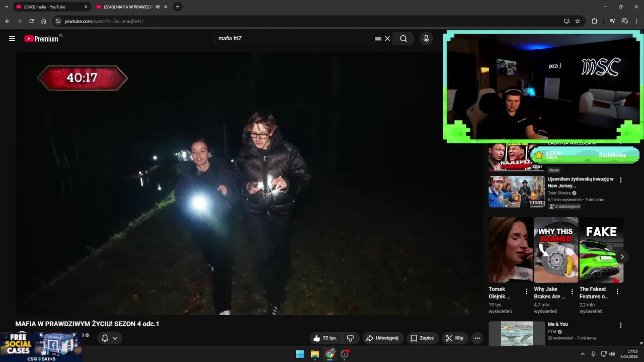Open more actions three-dot button below video
The height and width of the screenshot is (362, 644).
477,338
